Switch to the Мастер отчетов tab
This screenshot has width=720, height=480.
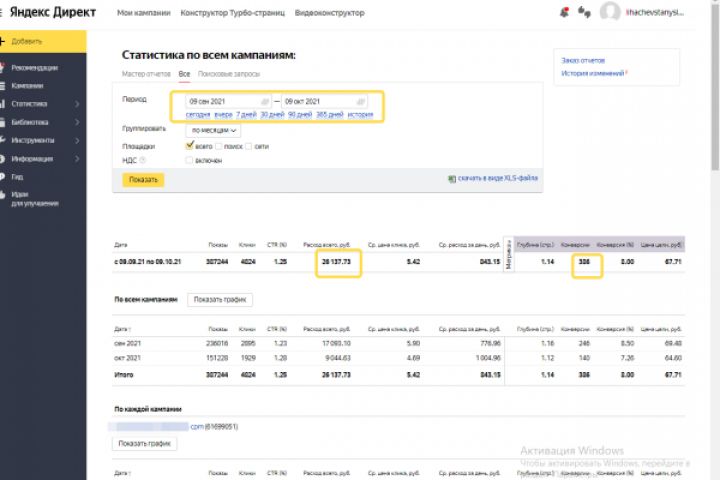pos(146,75)
